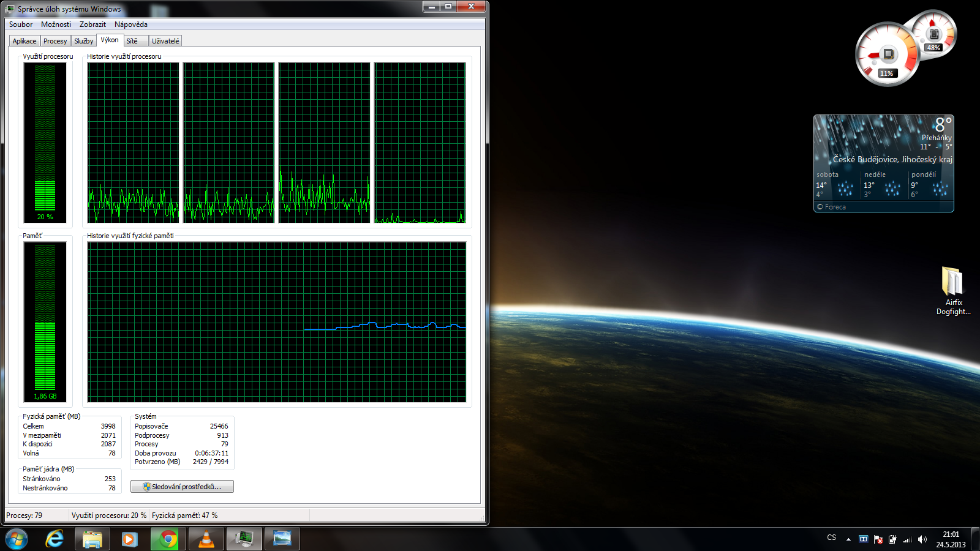Open the Nápověda menu

click(131, 24)
